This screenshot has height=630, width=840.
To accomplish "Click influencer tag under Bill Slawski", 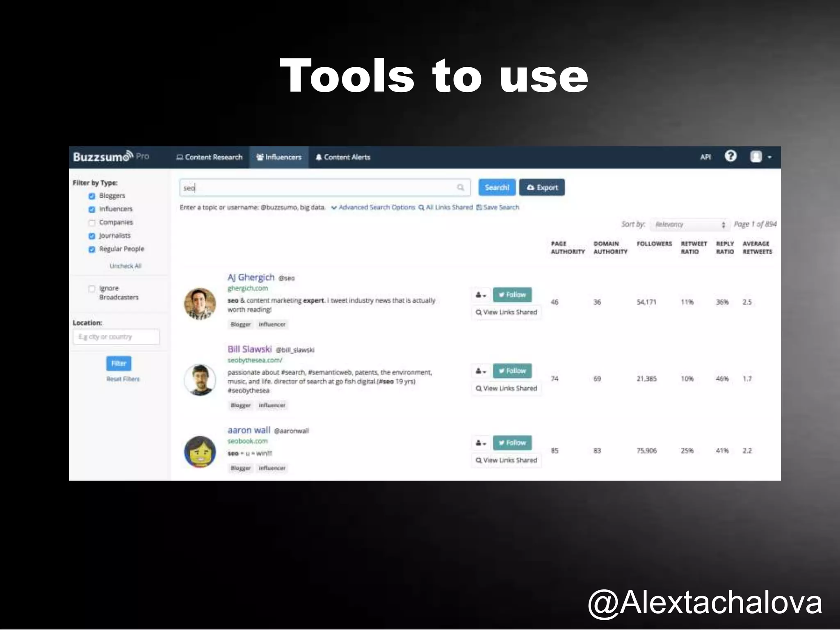I will (272, 405).
